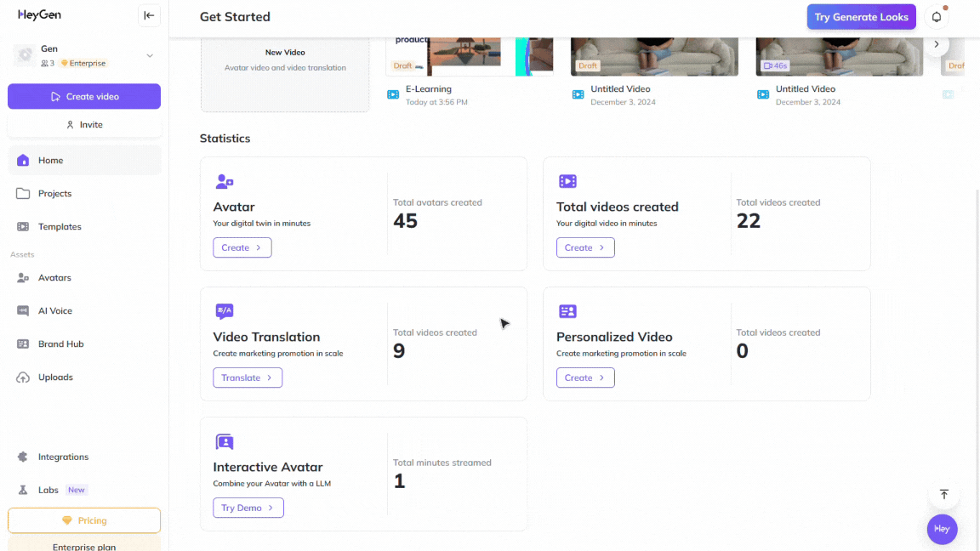
Task: Click the Invite button
Action: click(x=84, y=125)
